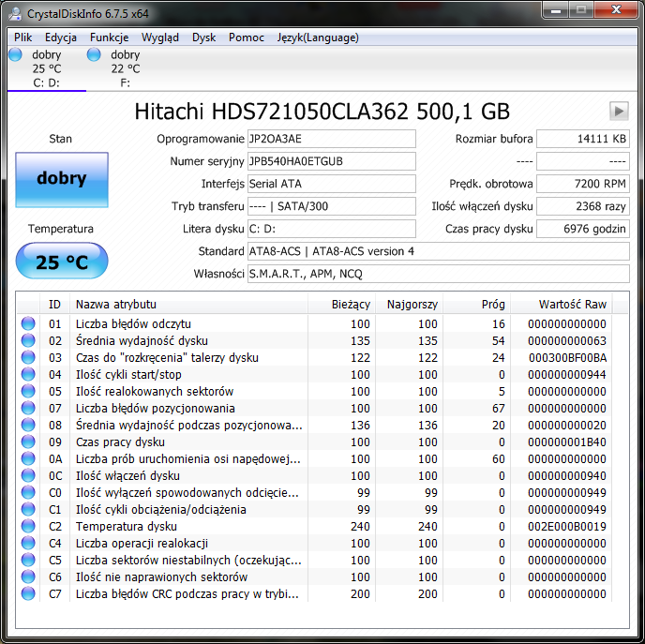Image resolution: width=645 pixels, height=644 pixels.
Task: Click the Rozmiar bufora value 14111 KB
Action: pos(583,139)
